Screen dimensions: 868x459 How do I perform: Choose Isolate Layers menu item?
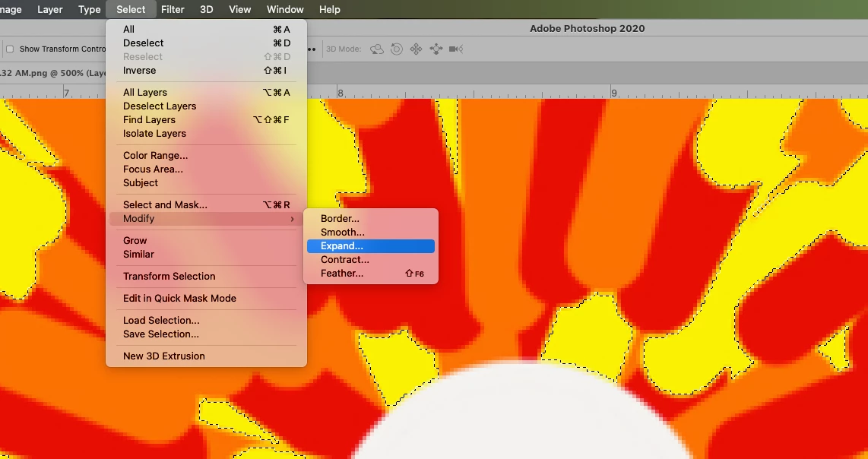coord(206,134)
